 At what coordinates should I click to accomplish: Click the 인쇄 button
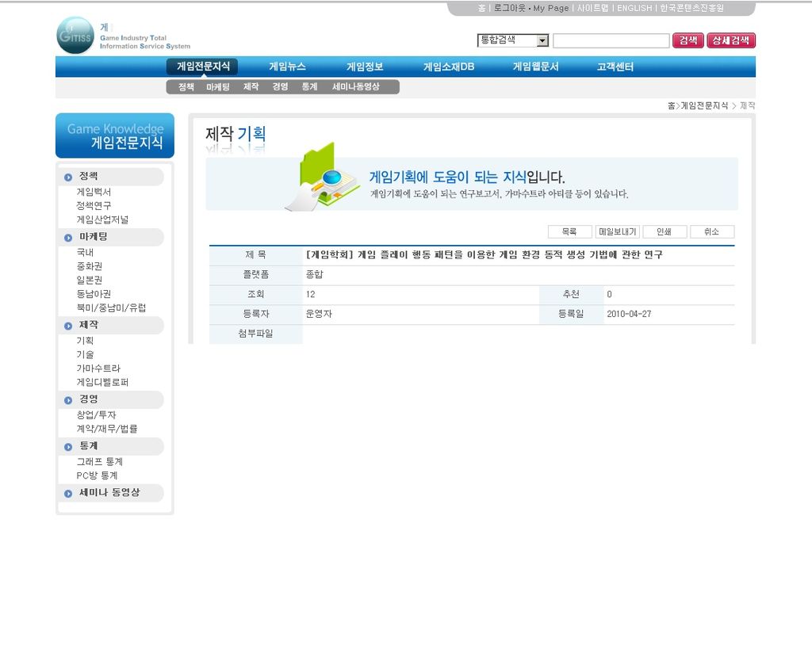click(x=665, y=231)
